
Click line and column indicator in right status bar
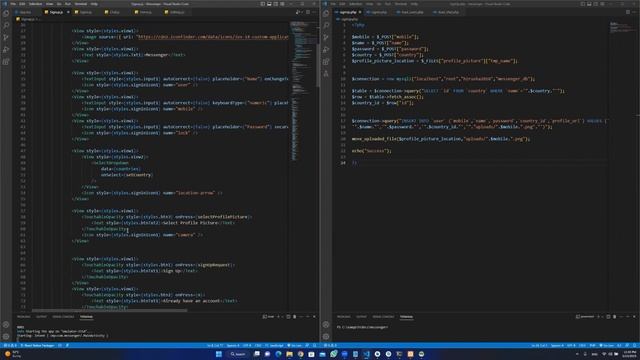539,346
